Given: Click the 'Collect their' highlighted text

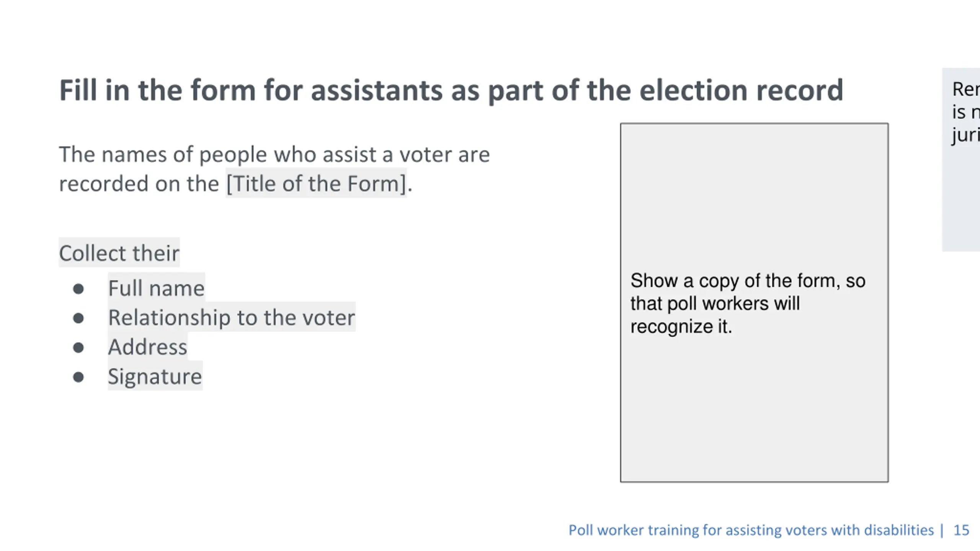Looking at the screenshot, I should pos(119,253).
